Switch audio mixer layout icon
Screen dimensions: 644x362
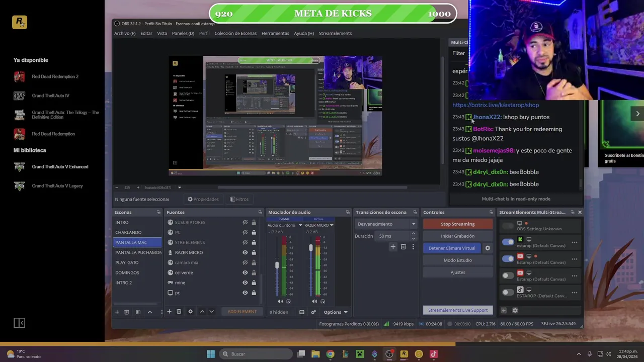coord(302,312)
